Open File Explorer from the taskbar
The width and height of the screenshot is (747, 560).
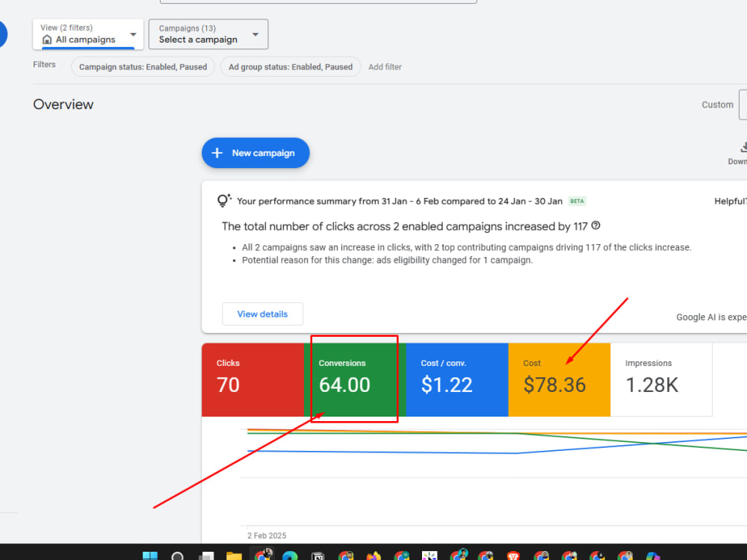pyautogui.click(x=234, y=556)
